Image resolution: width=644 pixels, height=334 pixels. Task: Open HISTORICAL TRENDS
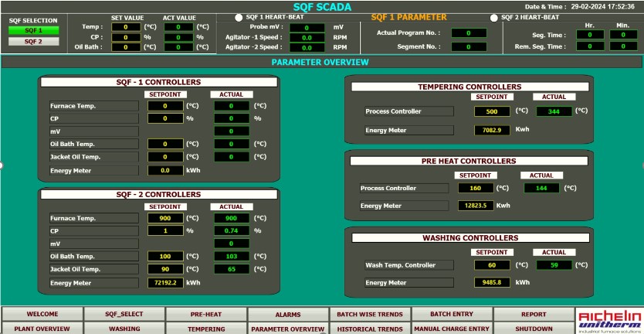point(369,329)
